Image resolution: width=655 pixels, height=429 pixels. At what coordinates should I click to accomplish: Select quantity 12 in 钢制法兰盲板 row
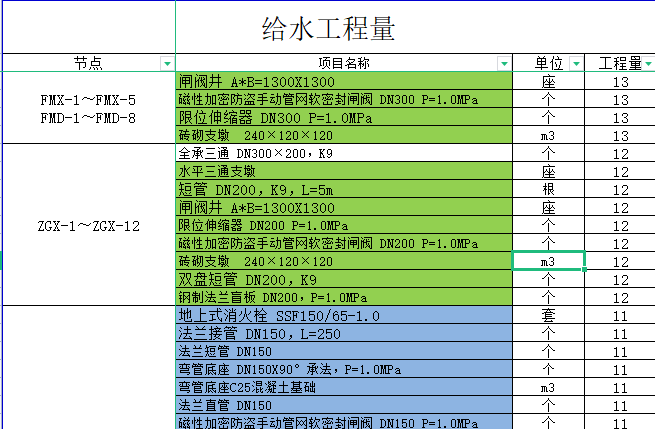coord(620,297)
